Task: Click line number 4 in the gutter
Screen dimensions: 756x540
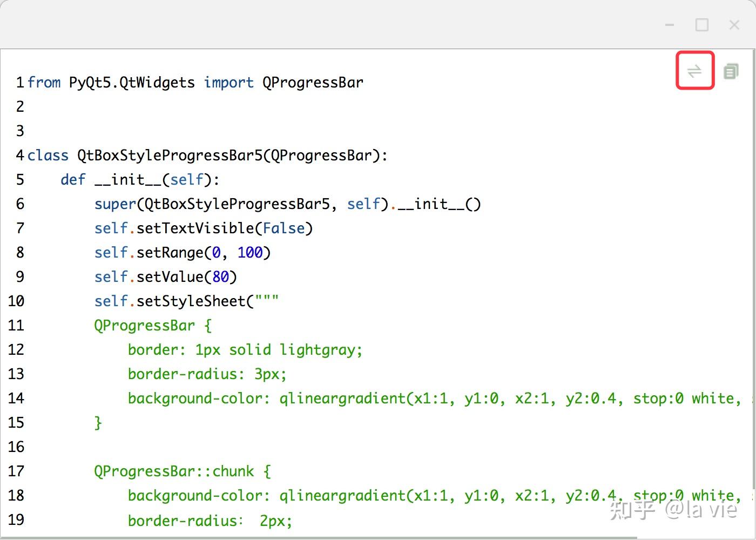Action: point(19,156)
